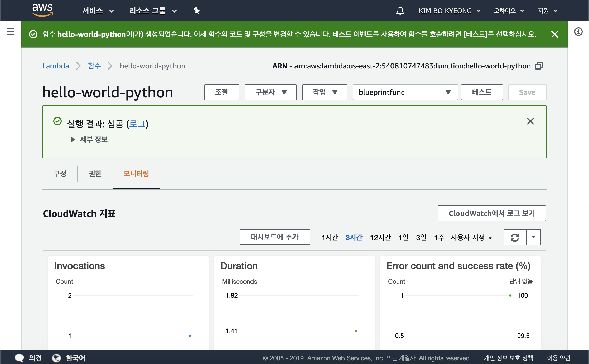Open the notifications bell icon
589x364 pixels.
(x=400, y=11)
